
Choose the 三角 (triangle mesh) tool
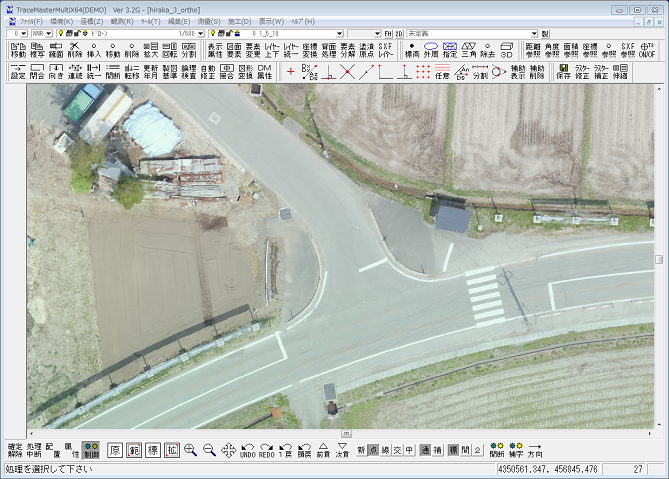[468, 50]
